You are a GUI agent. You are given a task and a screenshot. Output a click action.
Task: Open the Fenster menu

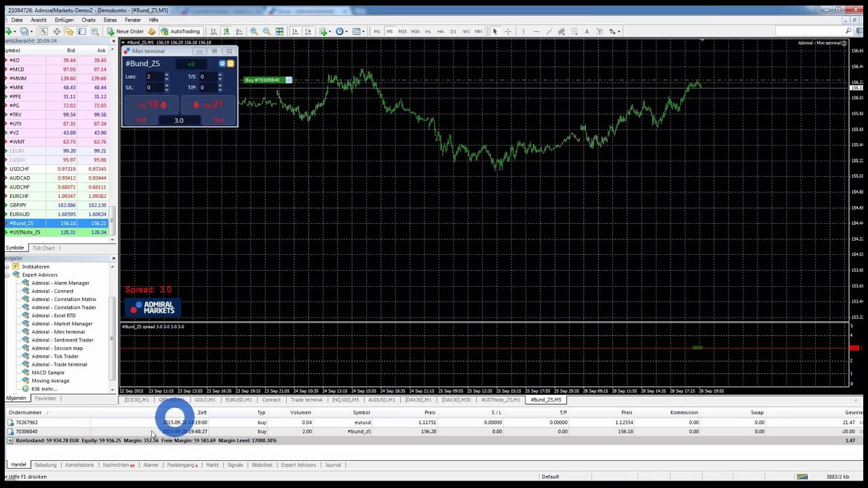[x=133, y=20]
